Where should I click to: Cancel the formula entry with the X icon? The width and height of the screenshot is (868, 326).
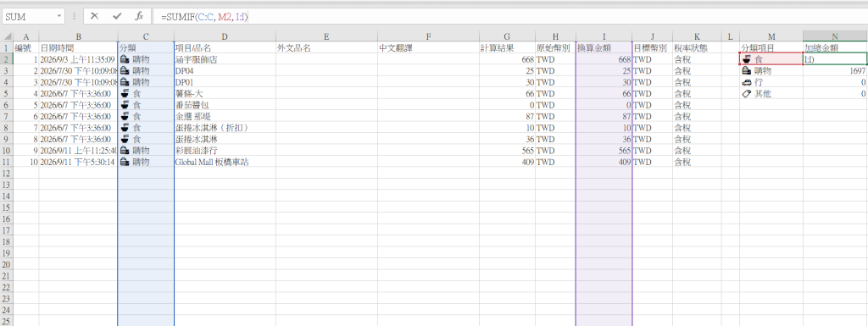95,16
